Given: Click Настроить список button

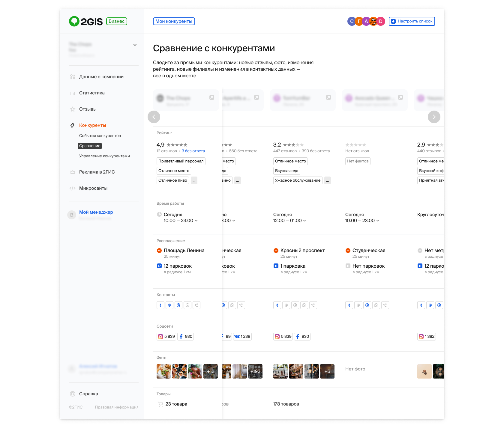Looking at the screenshot, I should pyautogui.click(x=412, y=21).
